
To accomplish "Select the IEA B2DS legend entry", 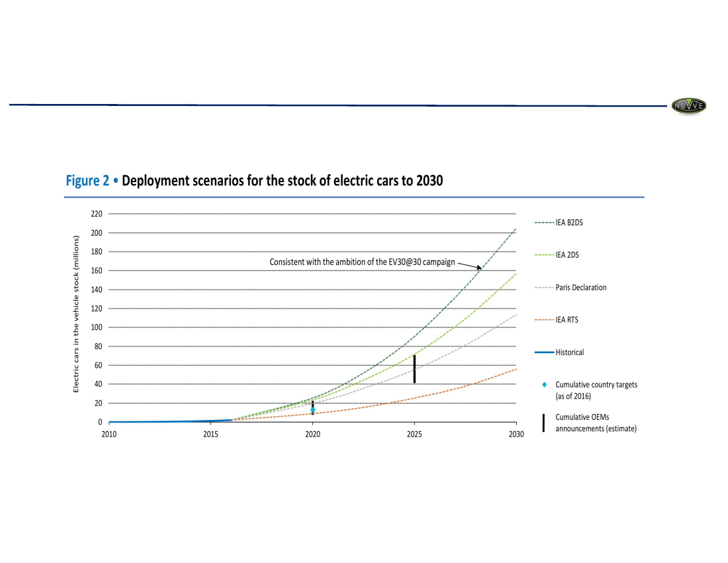I will pyautogui.click(x=559, y=223).
